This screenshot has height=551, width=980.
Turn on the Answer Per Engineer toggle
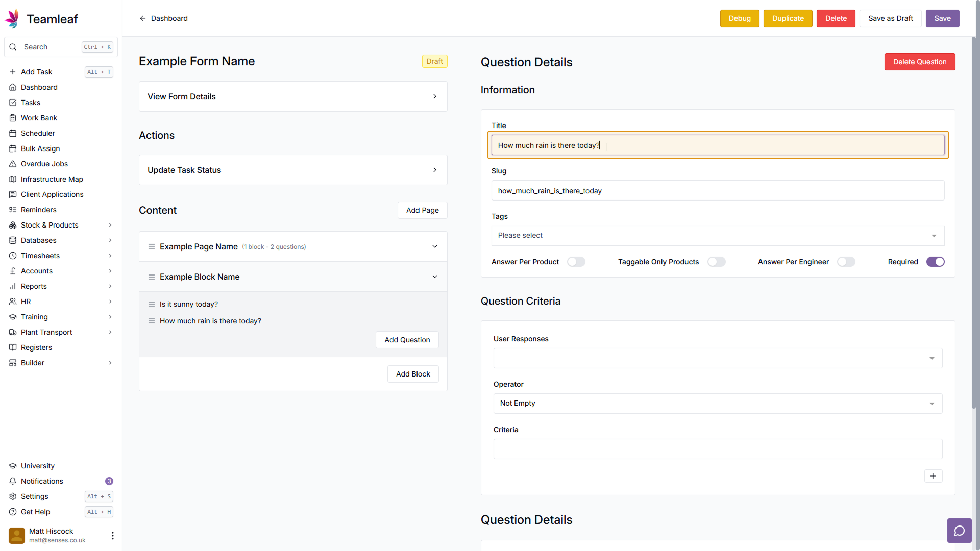click(x=846, y=262)
